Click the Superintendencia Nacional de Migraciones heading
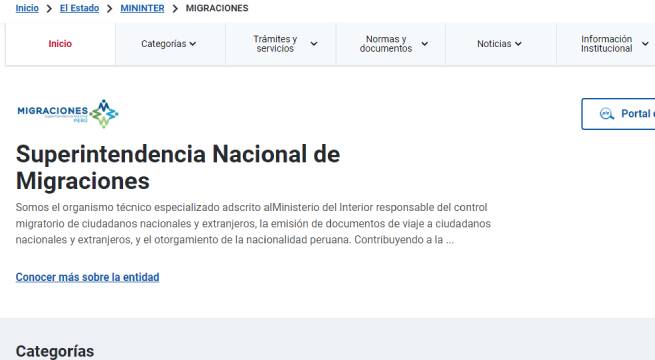Viewport: 655px width, 360px height. pyautogui.click(x=178, y=167)
